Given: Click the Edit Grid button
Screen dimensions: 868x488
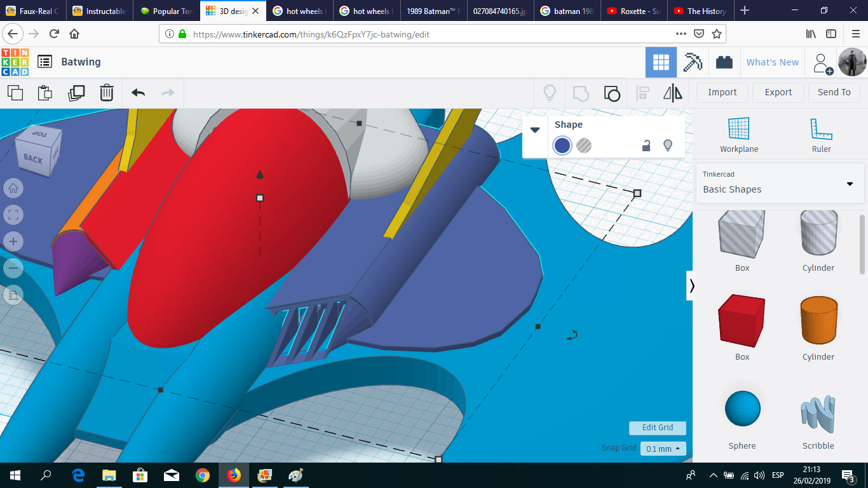Looking at the screenshot, I should (658, 428).
